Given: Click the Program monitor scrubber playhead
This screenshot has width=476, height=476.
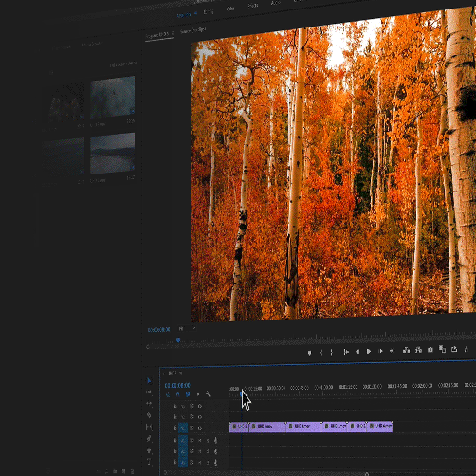Looking at the screenshot, I should pos(178,340).
